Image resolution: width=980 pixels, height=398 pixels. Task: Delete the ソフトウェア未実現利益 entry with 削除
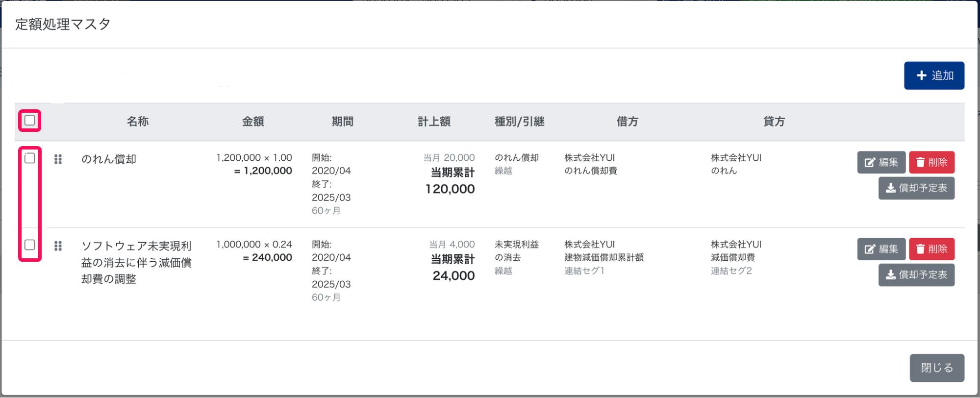pos(931,249)
